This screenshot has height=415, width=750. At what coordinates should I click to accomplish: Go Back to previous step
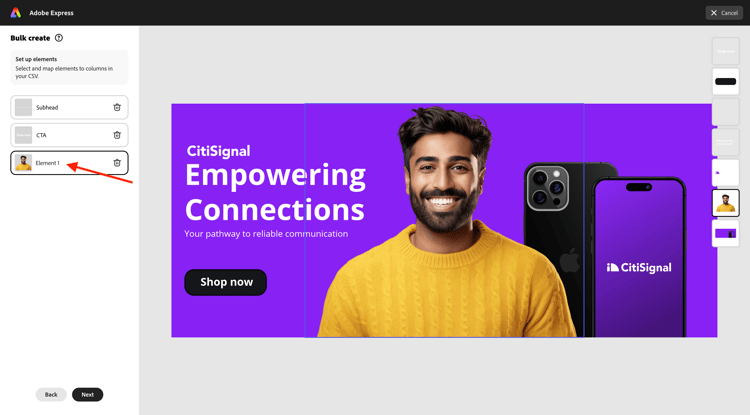pyautogui.click(x=51, y=394)
